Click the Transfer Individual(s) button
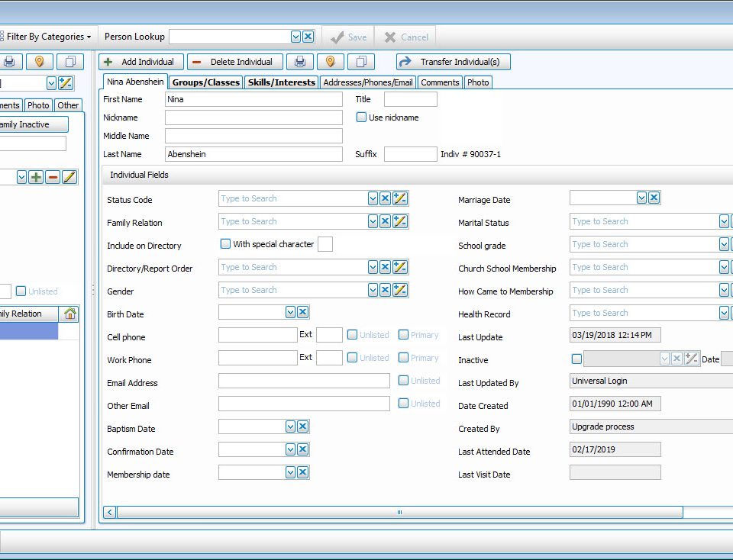This screenshot has height=560, width=733. pos(453,62)
